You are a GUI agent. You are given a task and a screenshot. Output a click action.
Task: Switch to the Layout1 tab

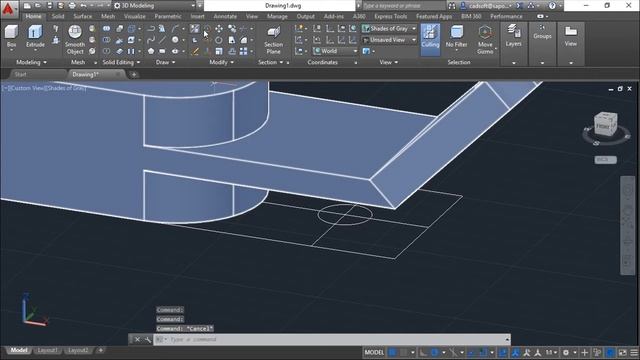(47, 350)
